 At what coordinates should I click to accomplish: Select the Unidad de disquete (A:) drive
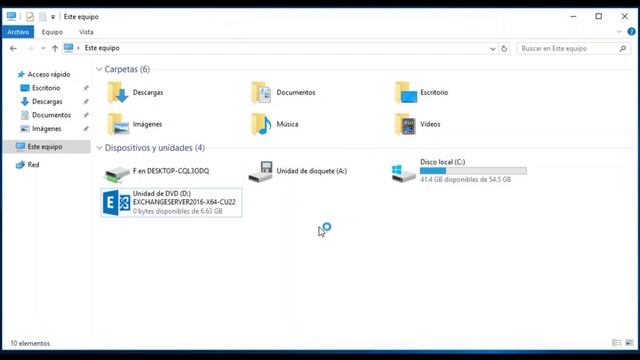[x=298, y=171]
